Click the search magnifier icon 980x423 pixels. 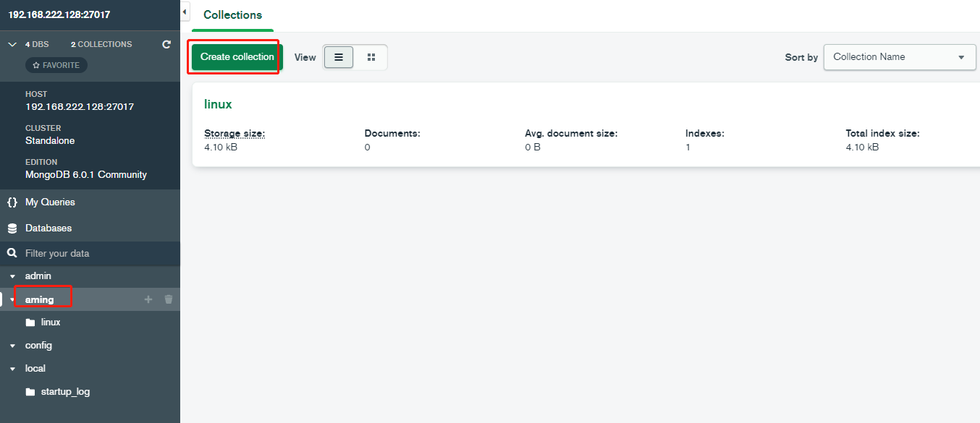[x=12, y=253]
